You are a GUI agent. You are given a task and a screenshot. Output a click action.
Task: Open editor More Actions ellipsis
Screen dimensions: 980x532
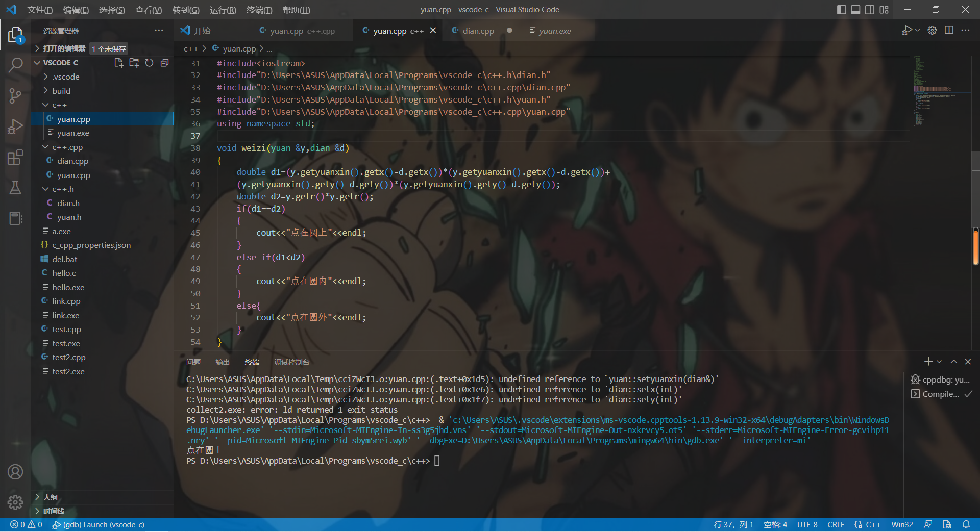point(965,30)
